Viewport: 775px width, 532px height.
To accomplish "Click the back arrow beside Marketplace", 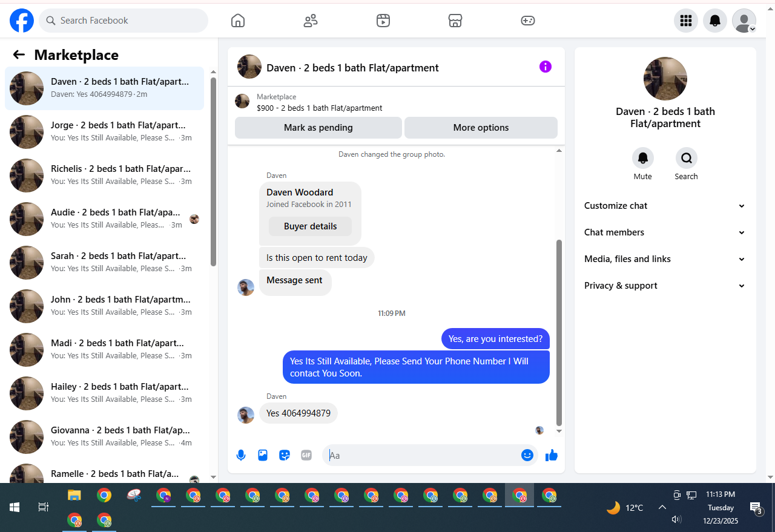I will pos(19,55).
